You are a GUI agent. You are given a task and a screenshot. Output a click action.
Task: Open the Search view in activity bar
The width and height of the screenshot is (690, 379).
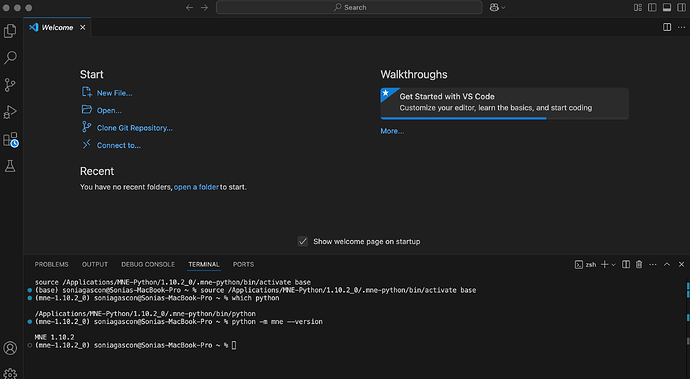pos(10,58)
